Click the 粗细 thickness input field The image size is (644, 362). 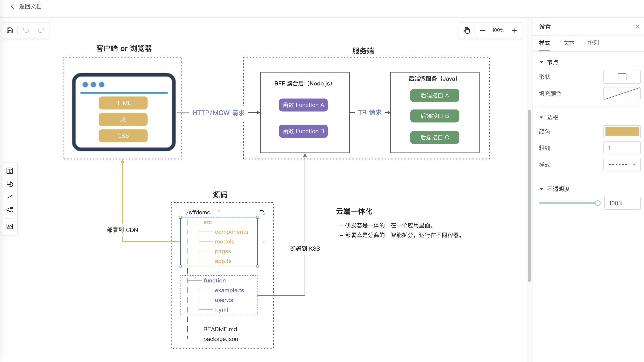[x=622, y=148]
